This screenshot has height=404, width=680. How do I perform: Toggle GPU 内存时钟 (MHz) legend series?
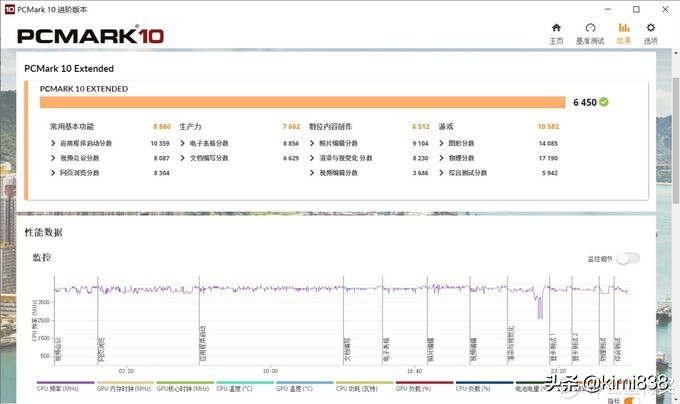click(123, 388)
